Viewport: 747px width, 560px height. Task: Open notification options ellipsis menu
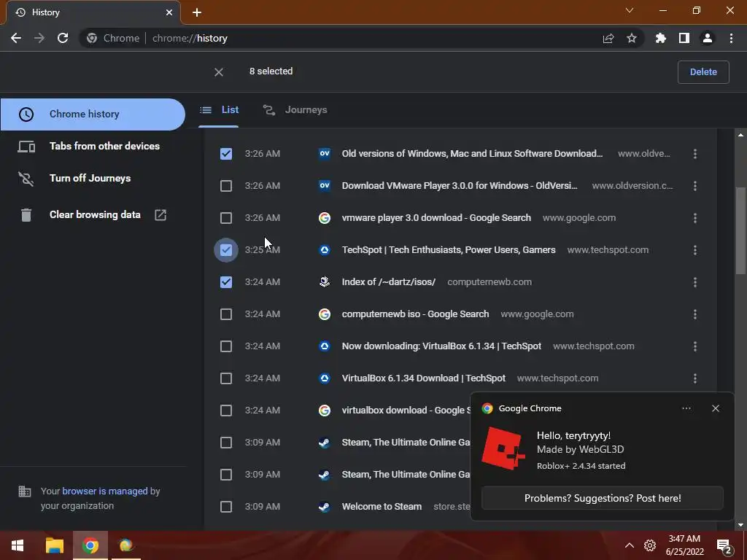[686, 408]
